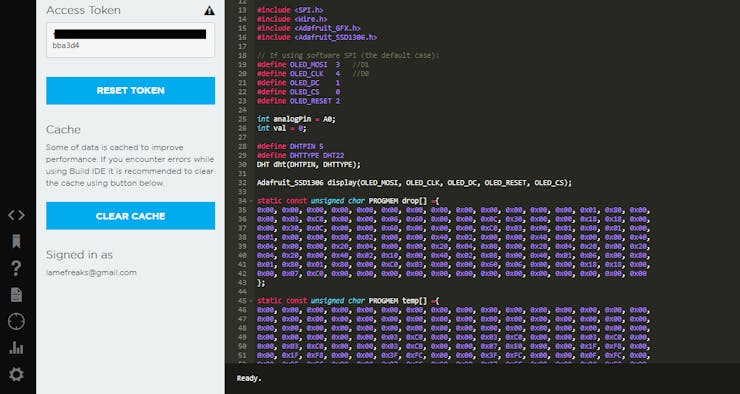
Task: Click the int analogPin line of code
Action: point(296,119)
